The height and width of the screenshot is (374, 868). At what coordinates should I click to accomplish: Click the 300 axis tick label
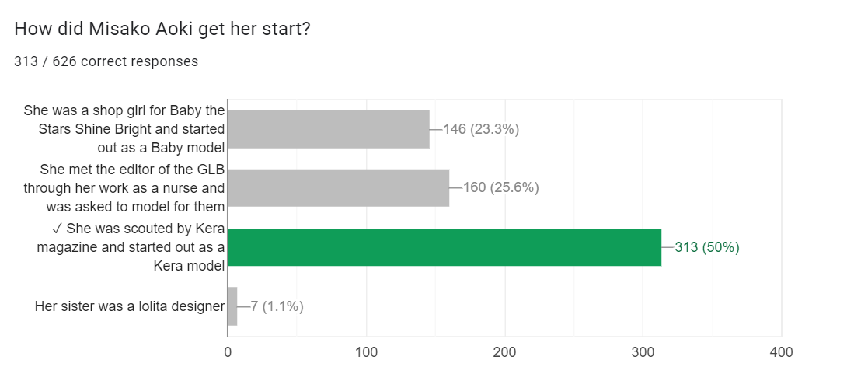(x=643, y=352)
